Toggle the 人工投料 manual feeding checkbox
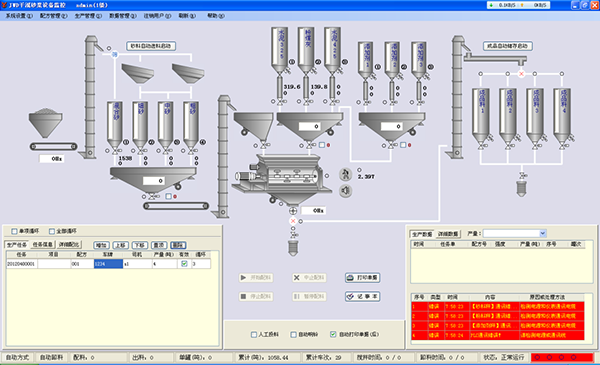This screenshot has width=600, height=365. (x=254, y=334)
